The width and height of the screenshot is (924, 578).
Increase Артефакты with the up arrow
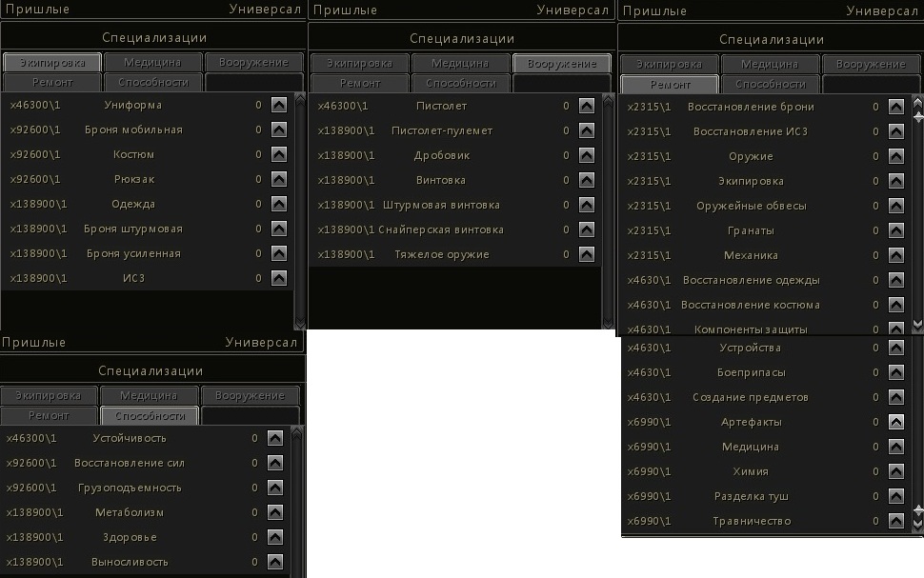(x=895, y=422)
